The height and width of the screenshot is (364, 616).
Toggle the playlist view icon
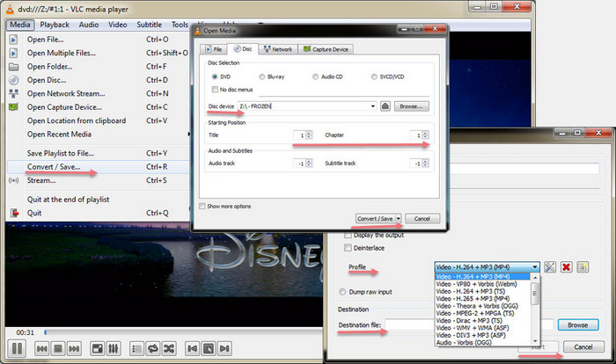tap(136, 348)
